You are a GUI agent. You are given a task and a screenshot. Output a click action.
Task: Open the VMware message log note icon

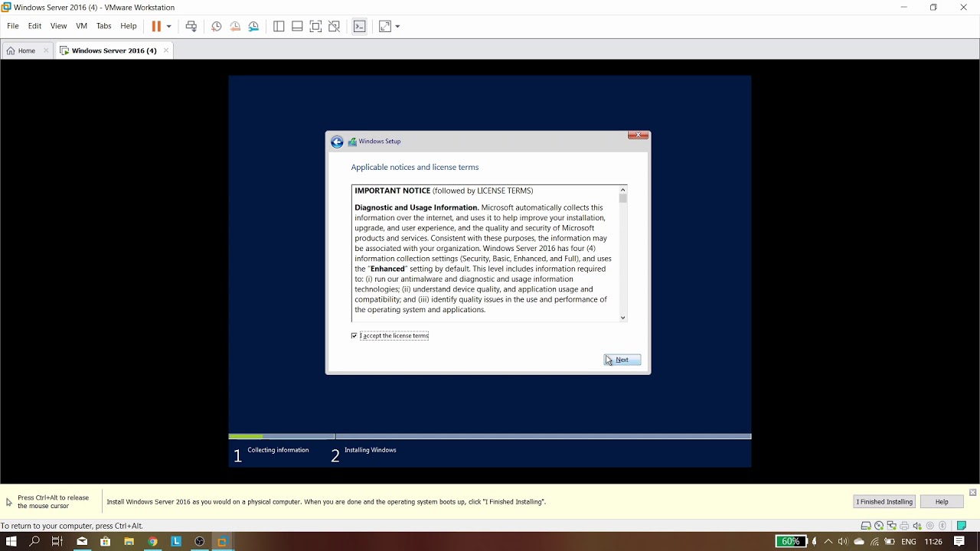coord(962,526)
